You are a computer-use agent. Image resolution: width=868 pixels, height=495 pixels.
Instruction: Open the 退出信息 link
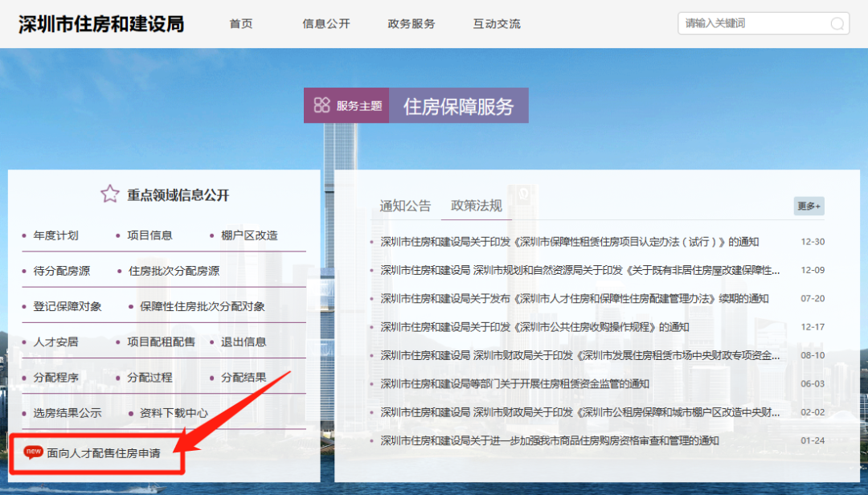pos(244,342)
